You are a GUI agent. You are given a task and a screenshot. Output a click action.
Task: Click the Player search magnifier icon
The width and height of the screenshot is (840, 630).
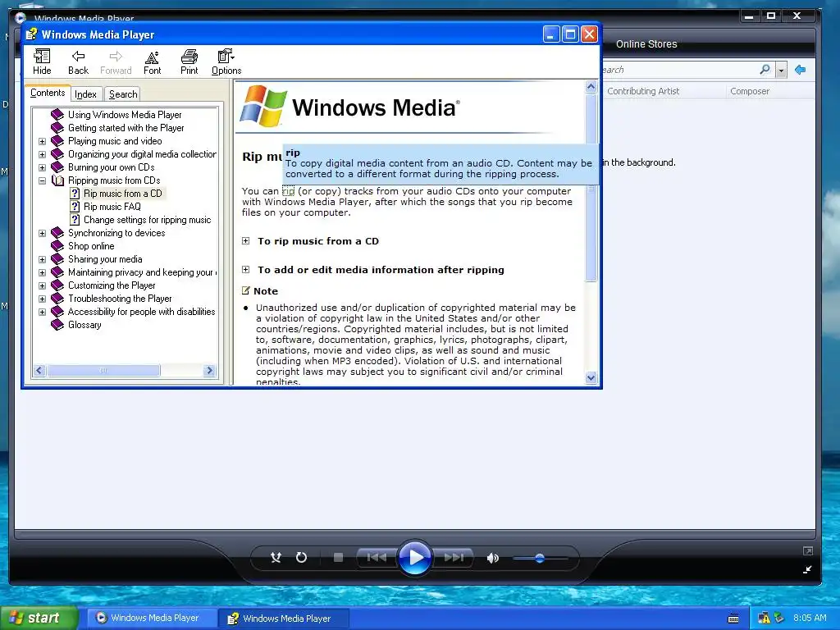point(765,70)
